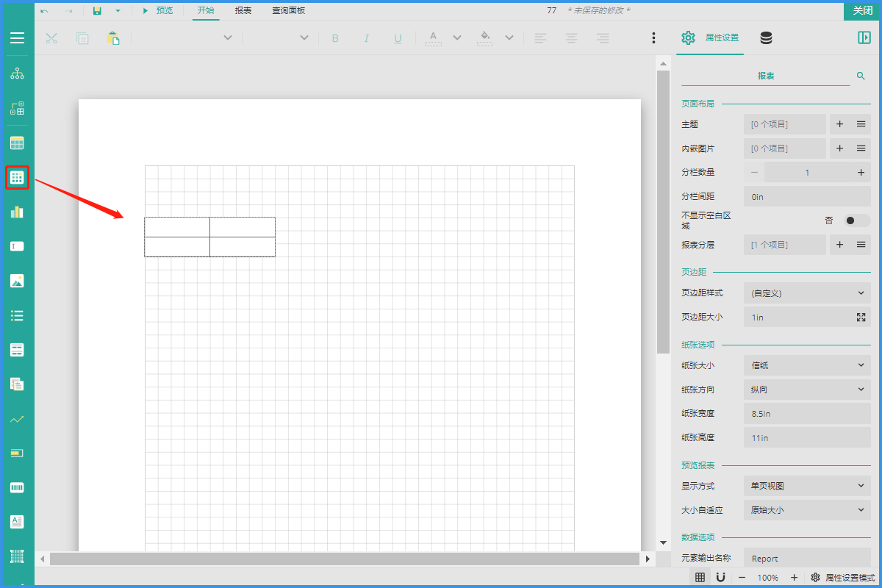882x588 pixels.
Task: Open the 纸张大小 dropdown
Action: pyautogui.click(x=807, y=365)
